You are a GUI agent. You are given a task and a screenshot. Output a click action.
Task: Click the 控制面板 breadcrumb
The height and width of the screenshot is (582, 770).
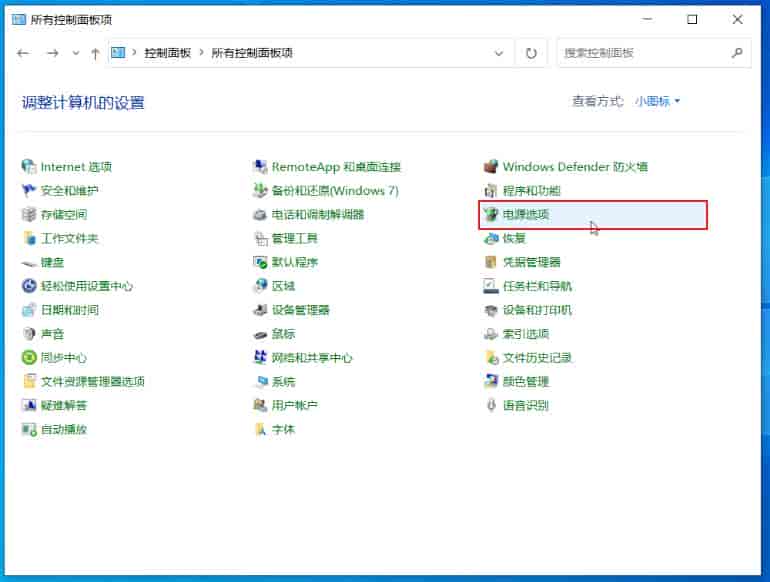(x=167, y=53)
